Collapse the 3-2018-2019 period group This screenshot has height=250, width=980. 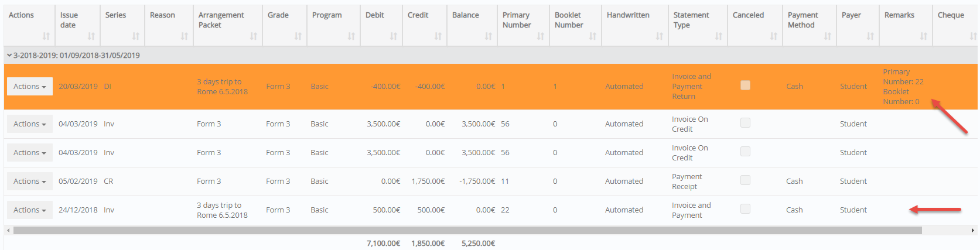(9, 56)
